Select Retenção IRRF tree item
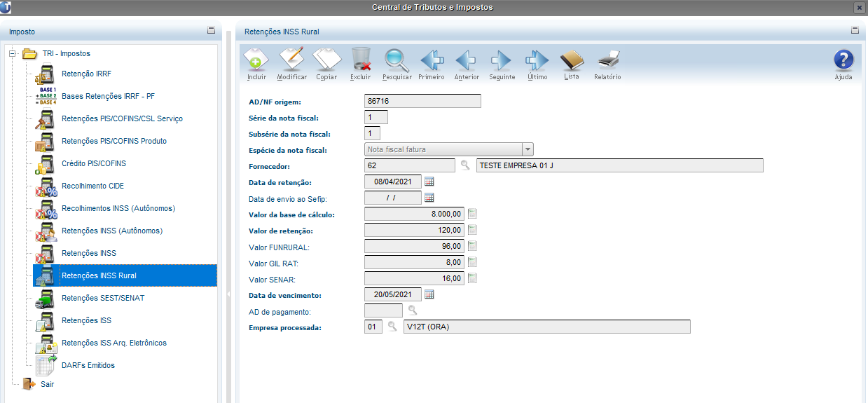Screen dimensions: 868x403 (x=86, y=74)
